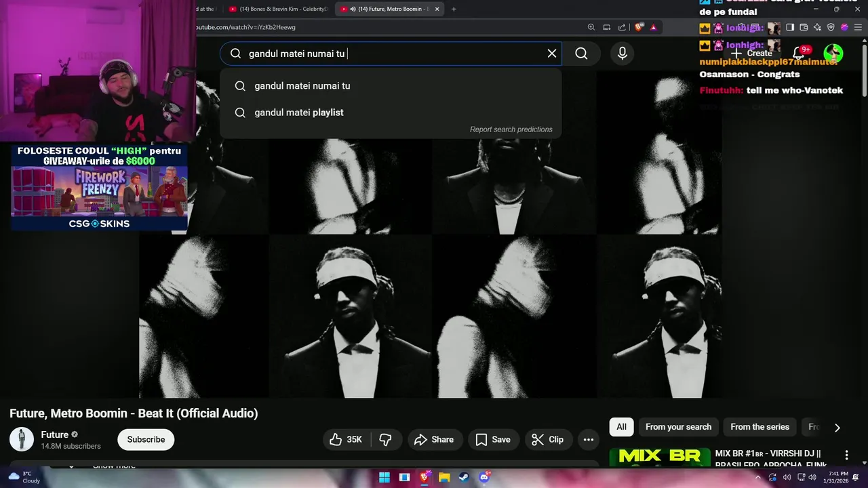The image size is (868, 488).
Task: Open the Future channel avatar
Action: coord(22,439)
